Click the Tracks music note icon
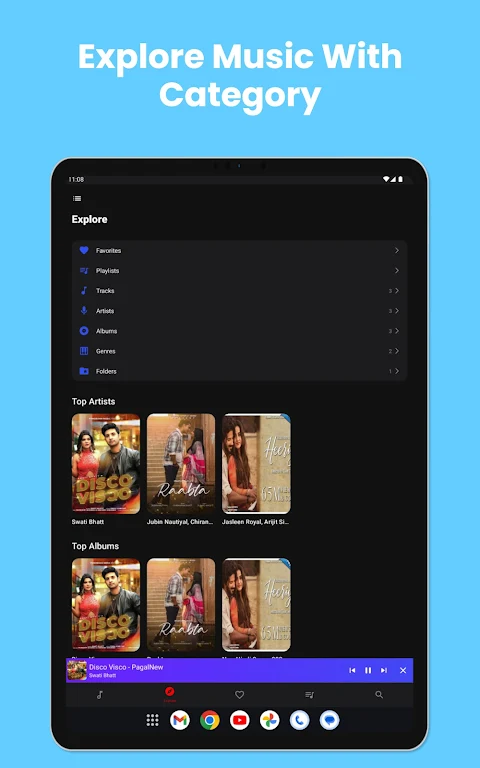This screenshot has width=480, height=768. point(84,290)
